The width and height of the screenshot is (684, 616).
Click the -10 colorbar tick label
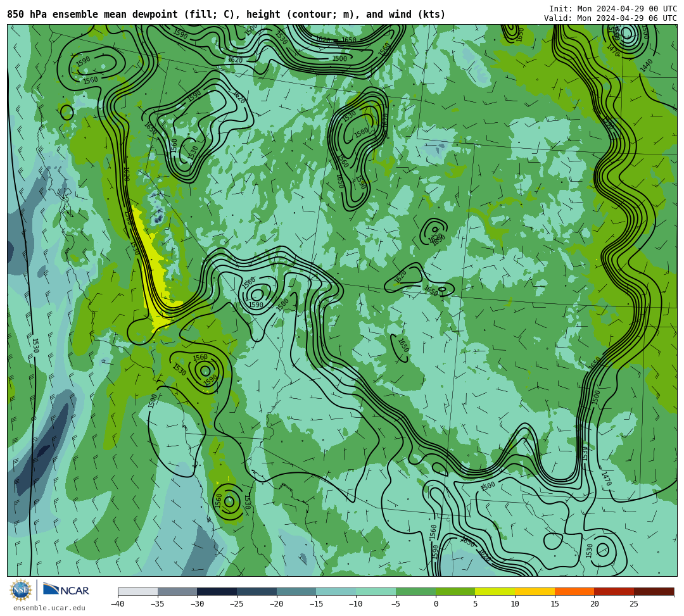click(355, 604)
